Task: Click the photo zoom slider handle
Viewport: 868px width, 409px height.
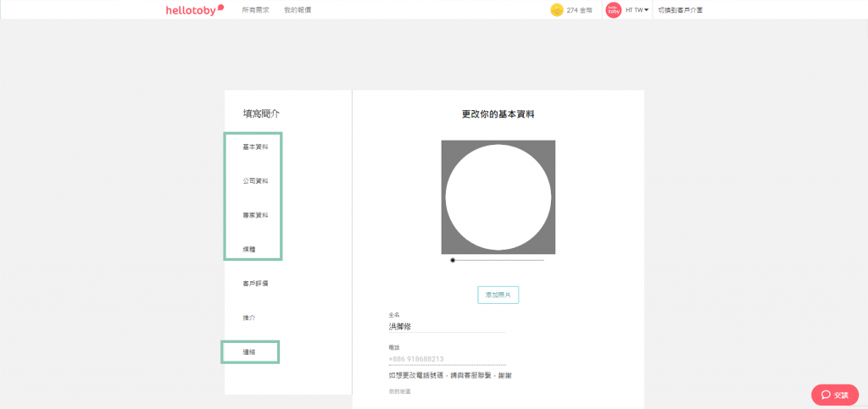Action: (x=453, y=260)
